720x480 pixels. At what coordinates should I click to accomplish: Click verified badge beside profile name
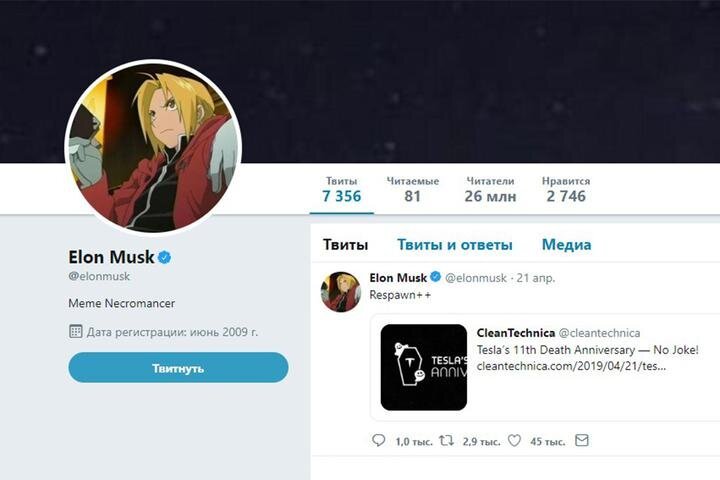click(165, 257)
